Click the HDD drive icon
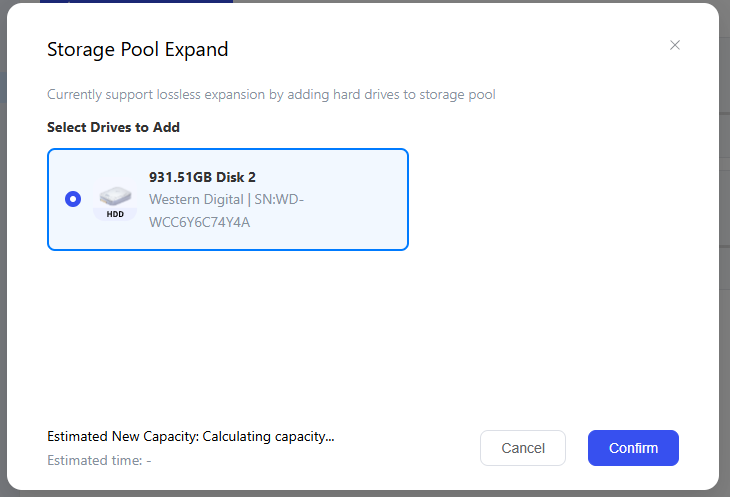 [x=115, y=201]
